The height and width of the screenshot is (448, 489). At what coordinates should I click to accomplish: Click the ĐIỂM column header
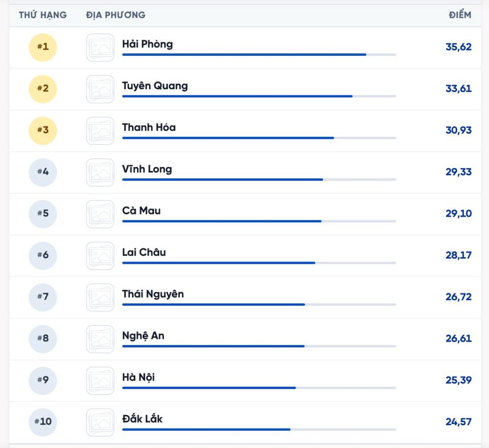(x=460, y=15)
